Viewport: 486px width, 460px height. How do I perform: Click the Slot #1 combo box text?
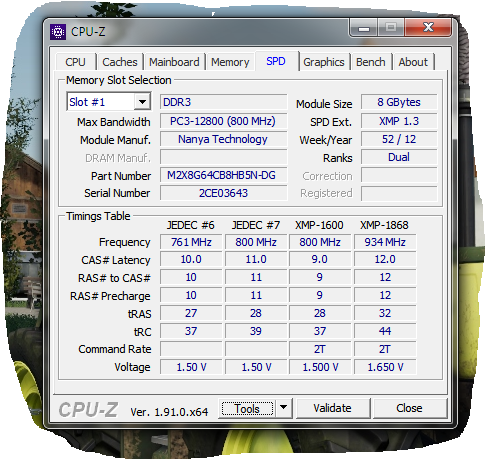point(101,102)
